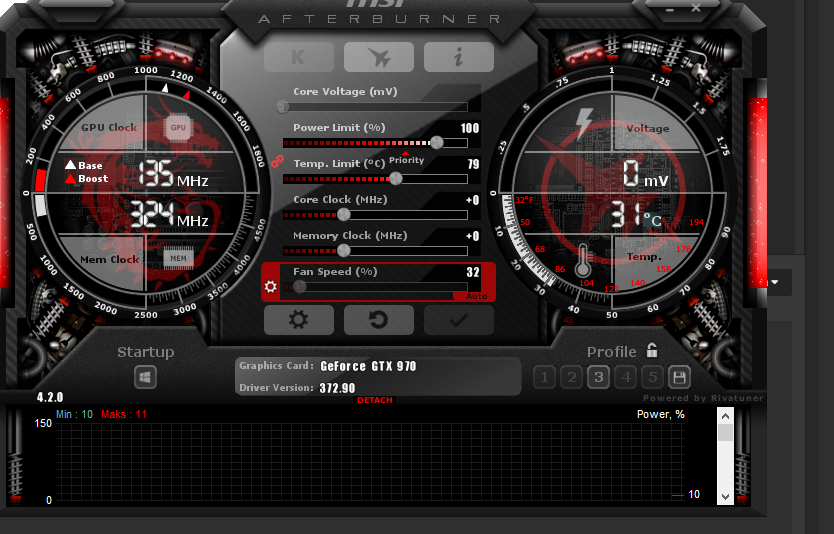
Task: Click the 0 mV voltage reading
Action: [x=646, y=174]
